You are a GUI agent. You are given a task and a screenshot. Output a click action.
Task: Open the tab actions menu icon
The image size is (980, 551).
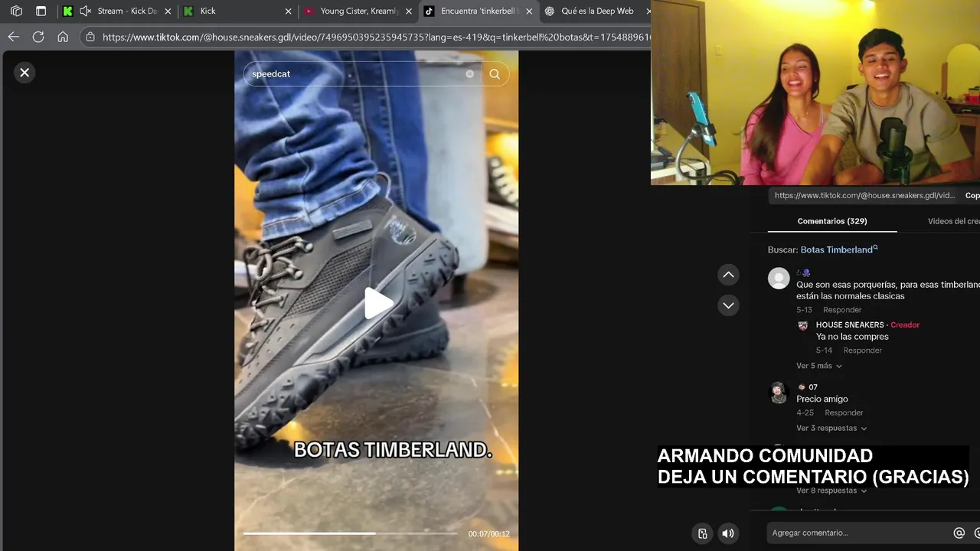pyautogui.click(x=41, y=11)
